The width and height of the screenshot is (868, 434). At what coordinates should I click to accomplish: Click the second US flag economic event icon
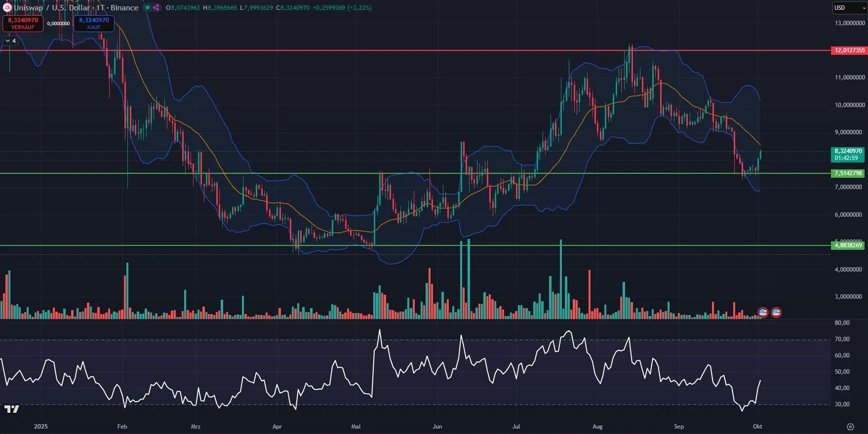point(776,312)
